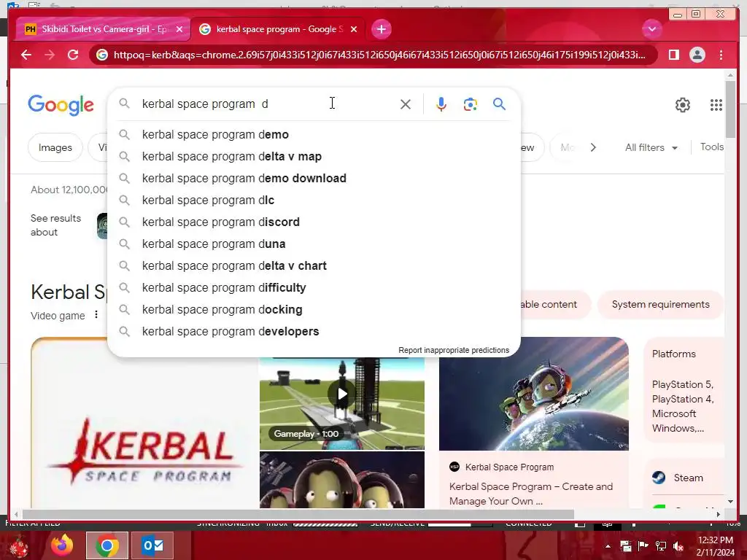The height and width of the screenshot is (560, 747).
Task: Click the Steam store entry
Action: (x=684, y=478)
